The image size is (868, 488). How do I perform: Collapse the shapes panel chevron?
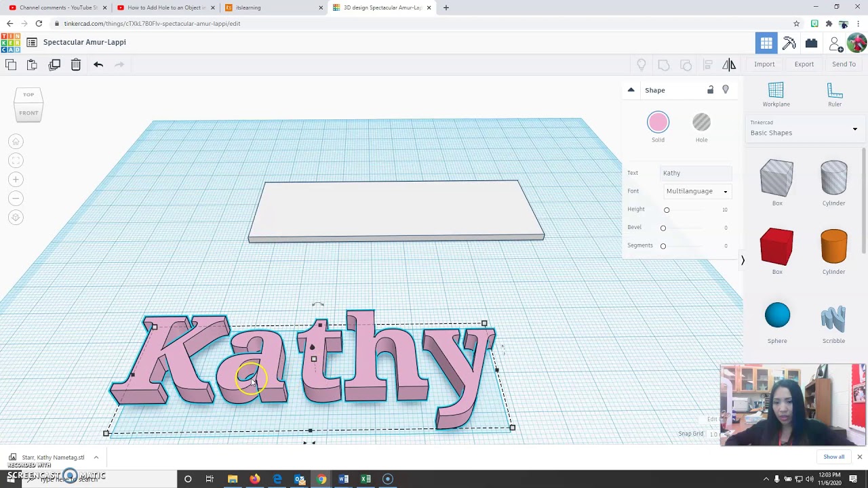(x=743, y=260)
